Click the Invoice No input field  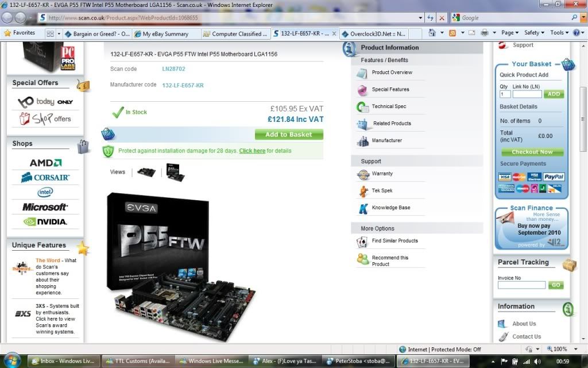point(521,285)
